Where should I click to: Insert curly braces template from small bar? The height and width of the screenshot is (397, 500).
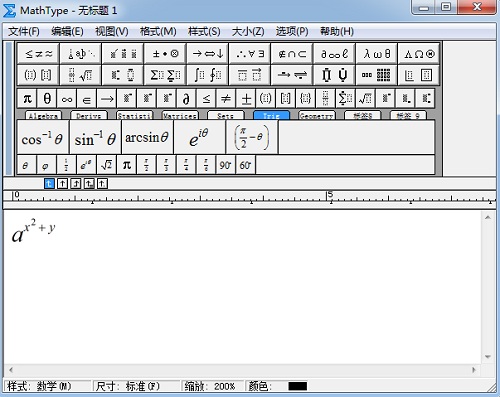(x=305, y=99)
